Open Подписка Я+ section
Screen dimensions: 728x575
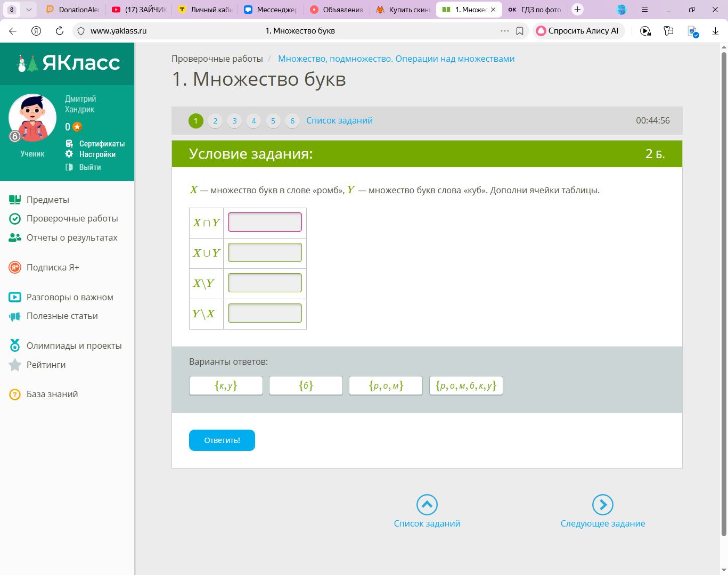tap(52, 267)
